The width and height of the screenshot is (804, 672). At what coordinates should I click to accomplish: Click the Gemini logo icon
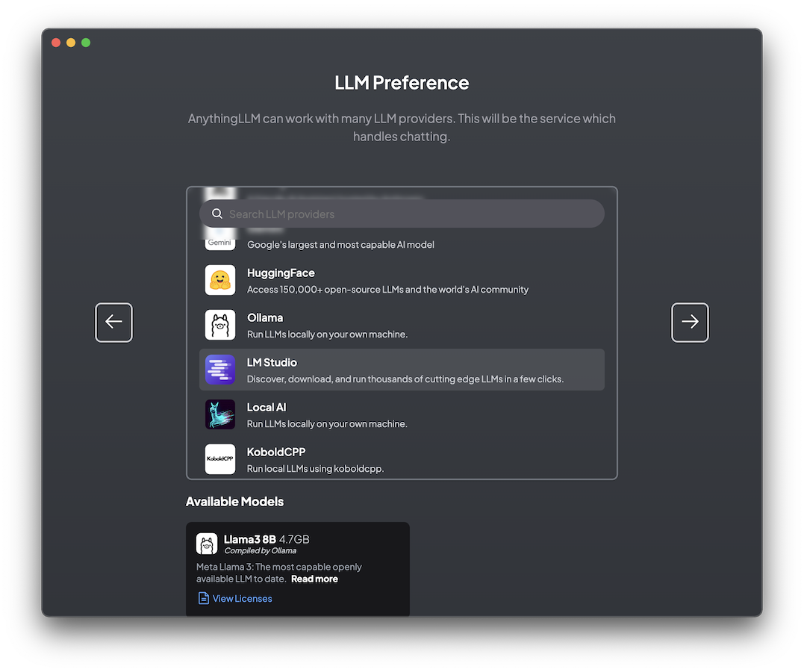tap(220, 240)
